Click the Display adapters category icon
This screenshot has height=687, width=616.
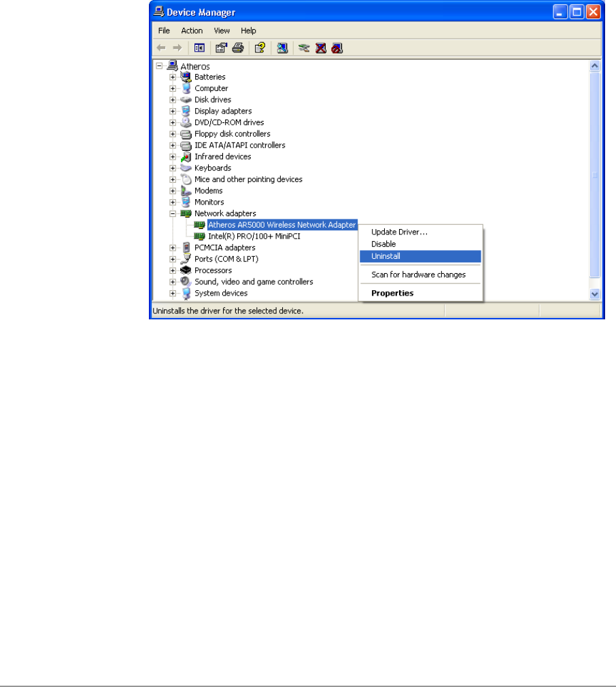[186, 111]
